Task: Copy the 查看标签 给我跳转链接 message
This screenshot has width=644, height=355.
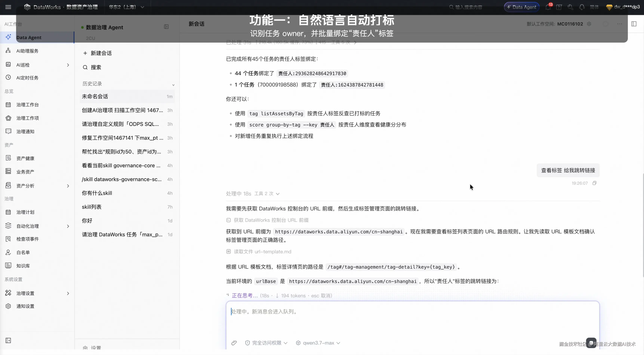Action: point(594,183)
